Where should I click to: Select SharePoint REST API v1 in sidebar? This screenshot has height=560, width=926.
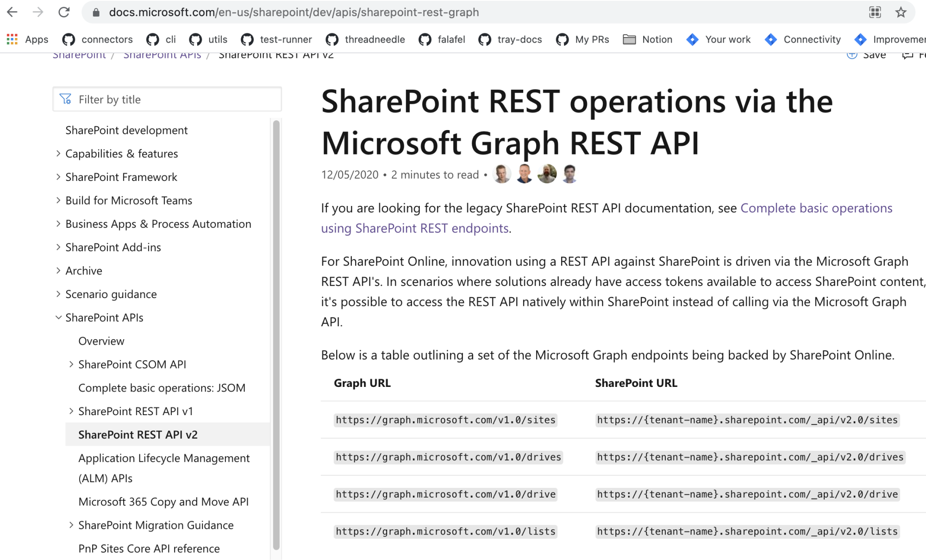136,411
